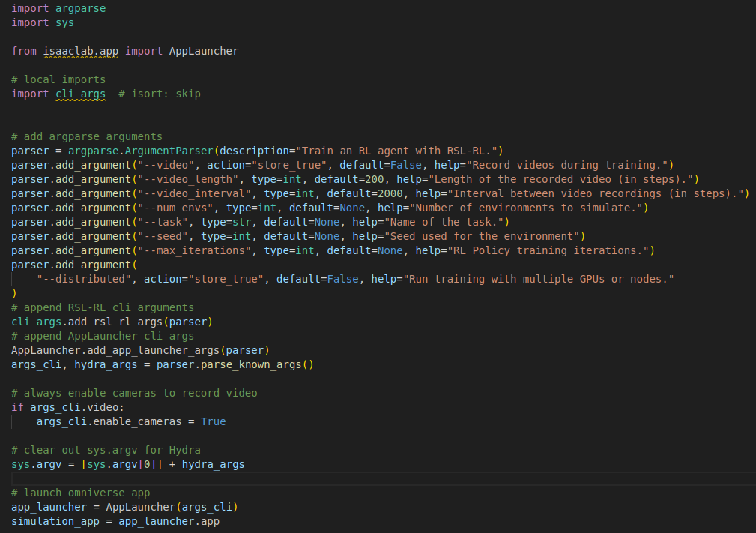Click the "Seed used for the environment" help string
This screenshot has height=533, width=756.
click(482, 236)
